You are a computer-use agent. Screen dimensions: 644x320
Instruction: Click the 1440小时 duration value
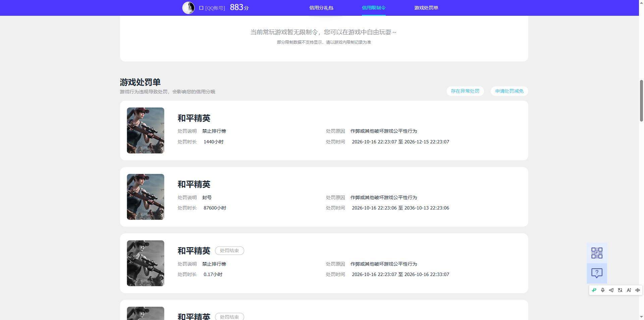tap(213, 142)
